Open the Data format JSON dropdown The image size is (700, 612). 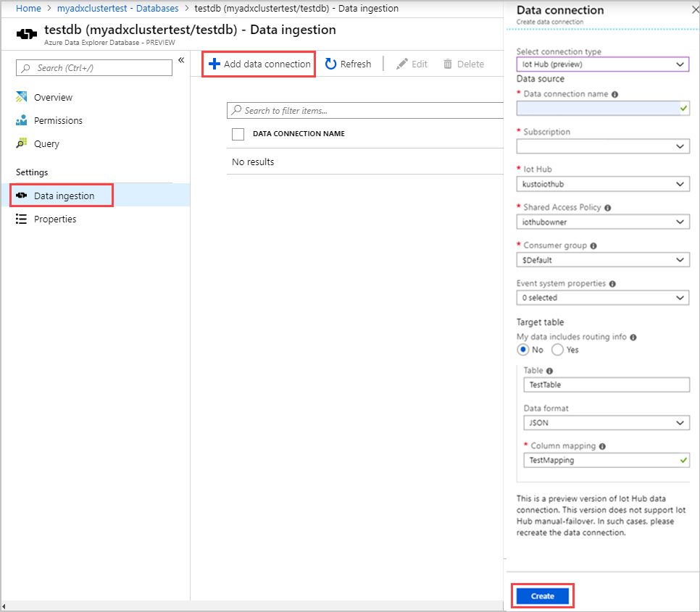(607, 423)
